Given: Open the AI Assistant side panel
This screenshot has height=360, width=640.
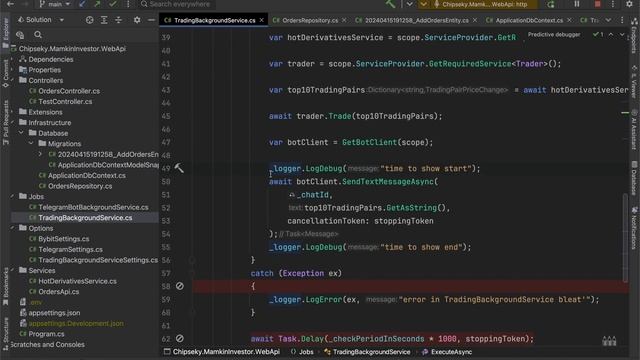Looking at the screenshot, I should tap(634, 129).
